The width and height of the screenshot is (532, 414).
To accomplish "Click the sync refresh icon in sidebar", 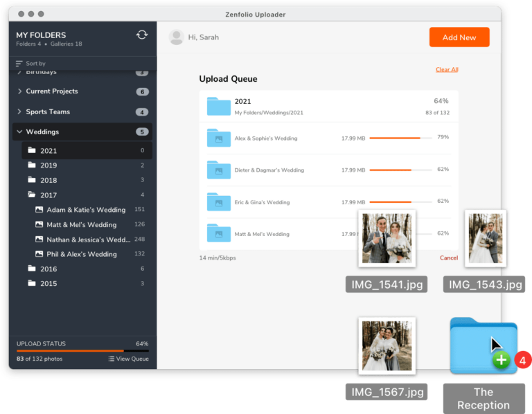I will coord(142,35).
